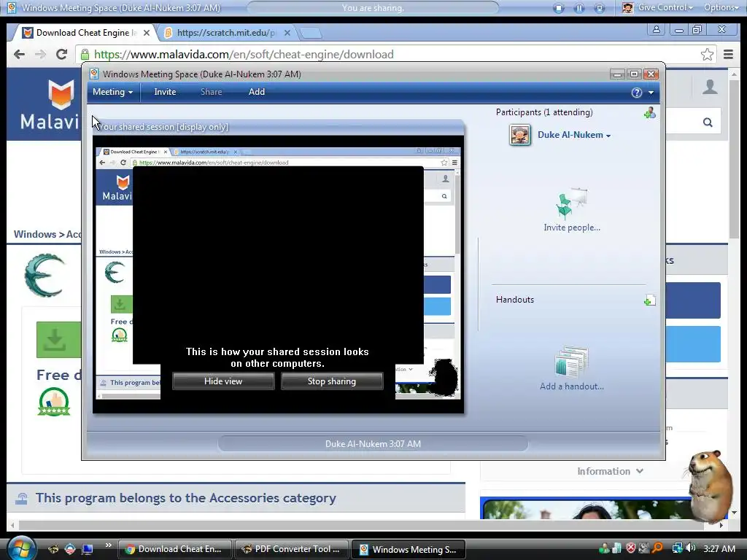
Task: Click the Accessories category heading text
Action: tap(186, 498)
